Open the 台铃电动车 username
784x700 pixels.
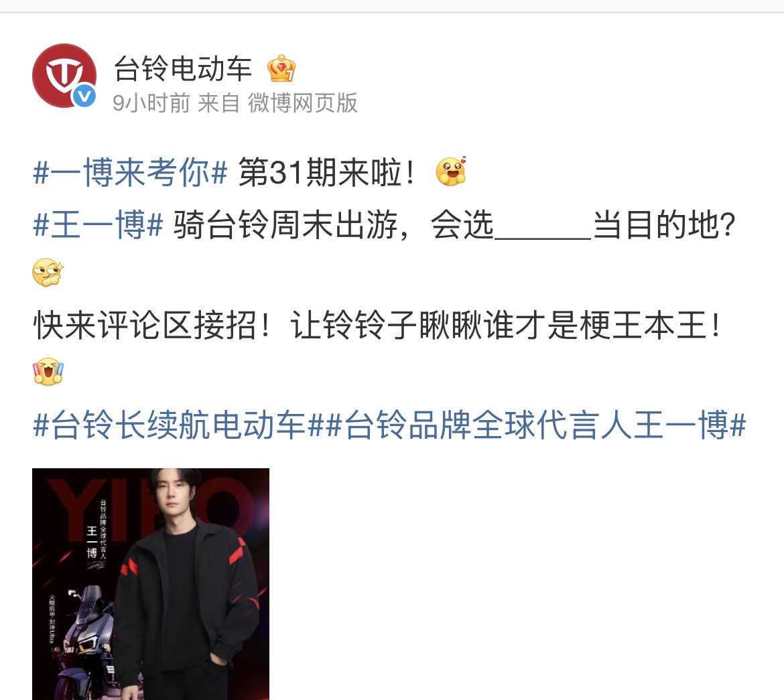click(182, 68)
